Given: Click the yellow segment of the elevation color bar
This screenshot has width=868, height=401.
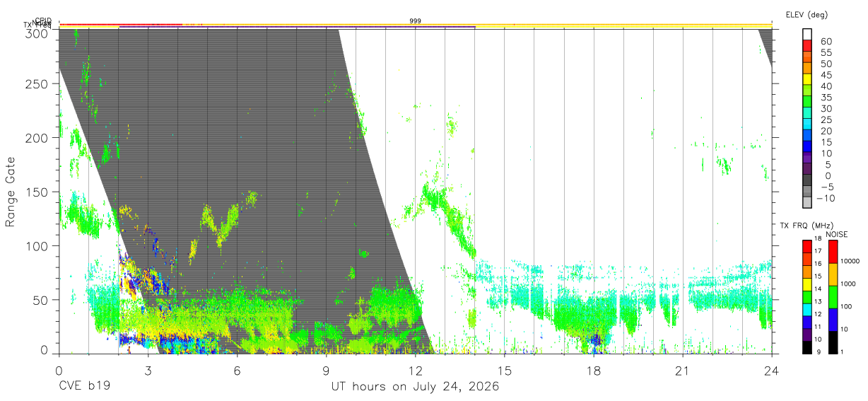Looking at the screenshot, I should point(807,79).
